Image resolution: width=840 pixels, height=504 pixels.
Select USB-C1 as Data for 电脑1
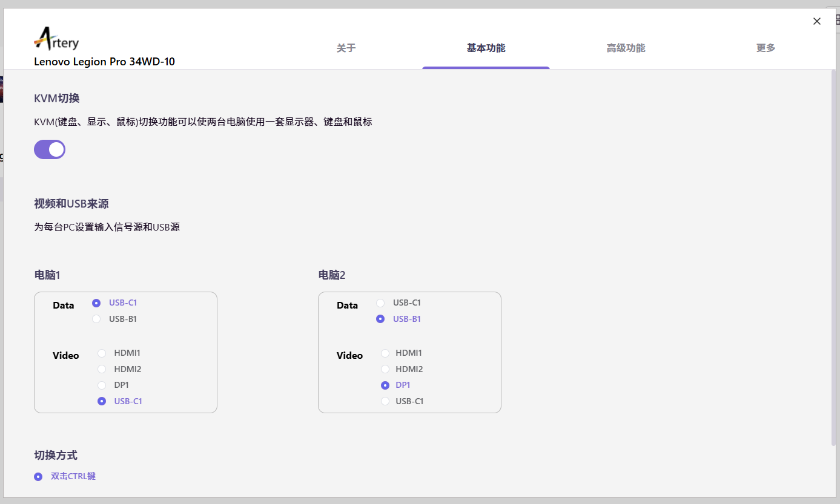tap(96, 303)
